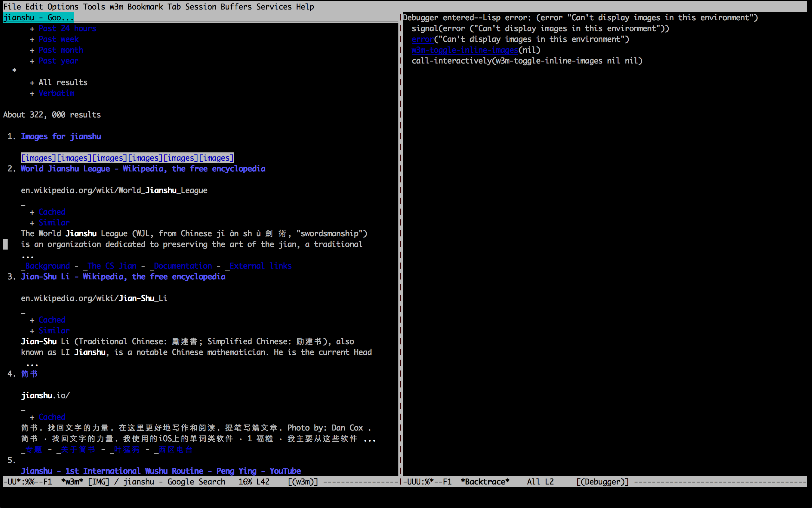812x508 pixels.
Task: Open the _叶猛犸 sublink
Action: point(125,450)
